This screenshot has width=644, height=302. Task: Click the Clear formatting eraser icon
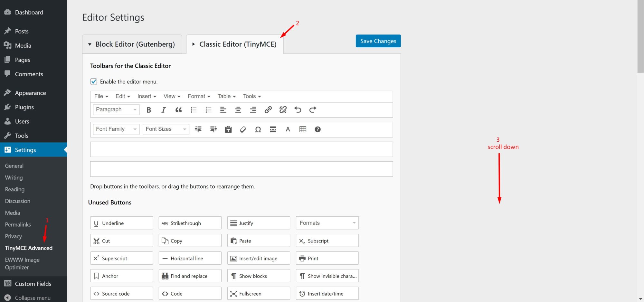click(243, 129)
